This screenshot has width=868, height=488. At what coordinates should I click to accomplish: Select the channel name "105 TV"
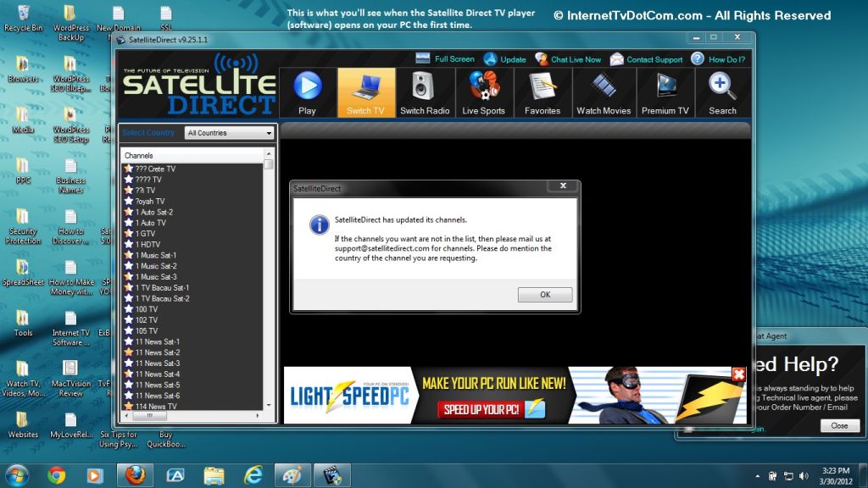147,331
